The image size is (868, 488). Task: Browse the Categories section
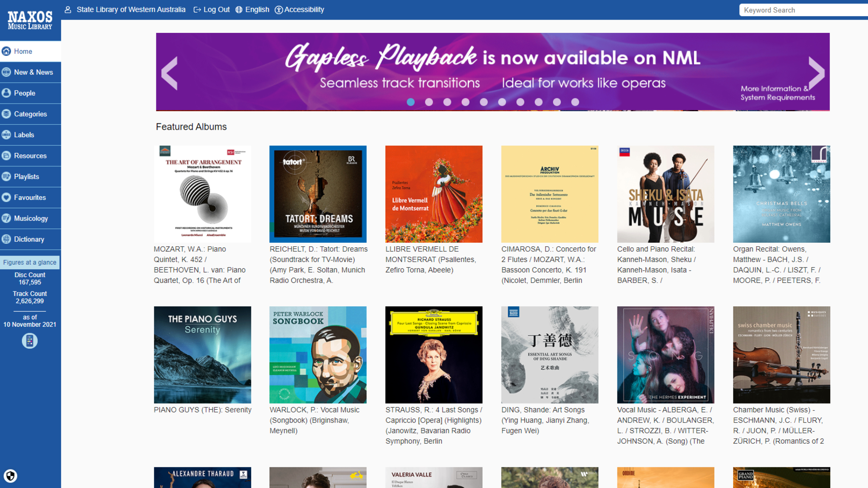[31, 114]
